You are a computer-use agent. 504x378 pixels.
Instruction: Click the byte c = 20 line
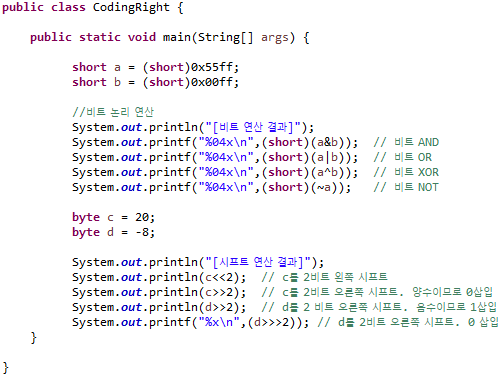tap(114, 217)
